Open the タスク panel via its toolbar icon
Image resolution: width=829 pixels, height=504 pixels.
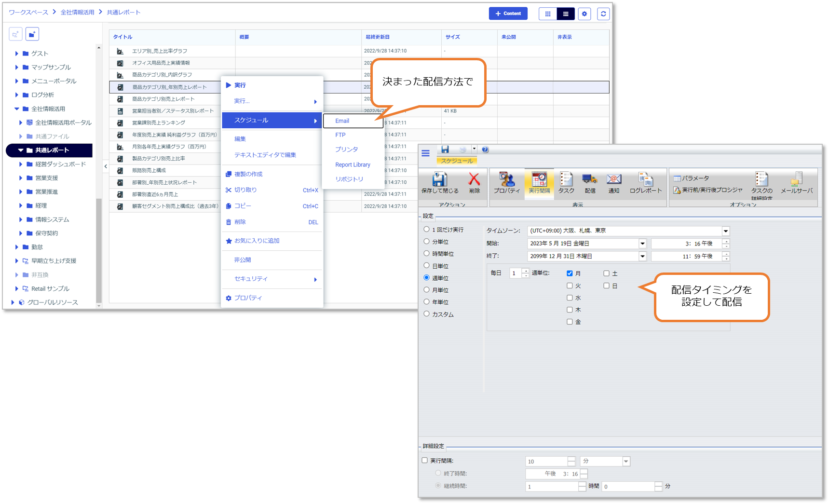[x=565, y=183]
